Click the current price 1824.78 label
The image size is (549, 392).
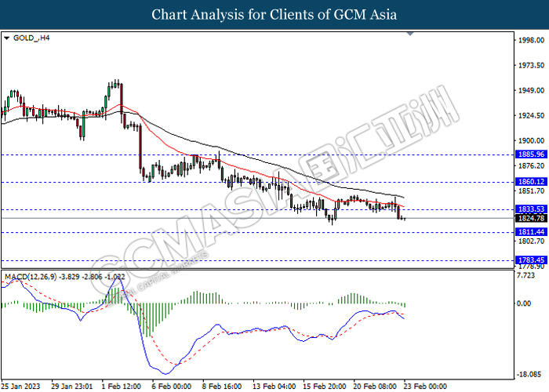tap(531, 219)
